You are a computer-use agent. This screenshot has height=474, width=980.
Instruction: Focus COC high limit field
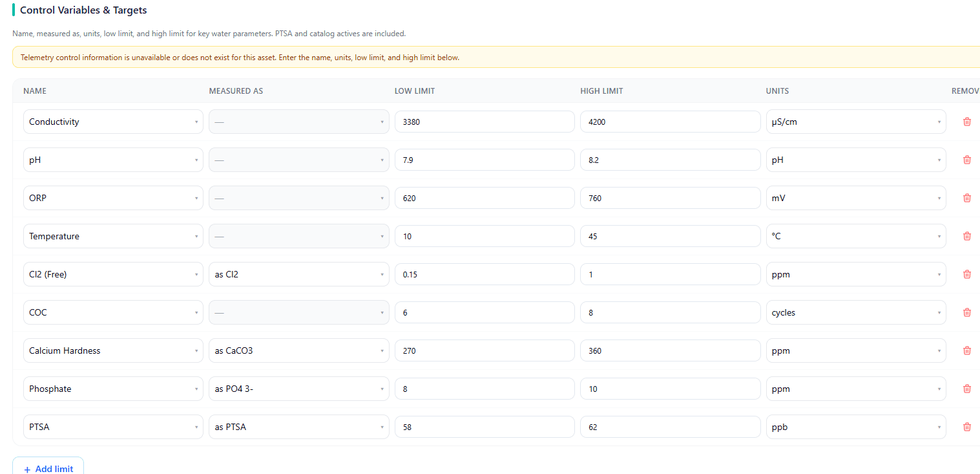[670, 312]
